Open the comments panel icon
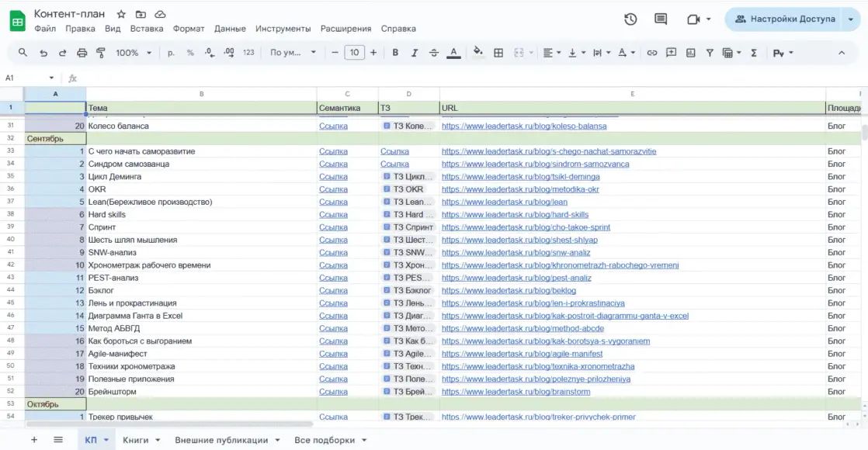Viewport: 868px width, 450px height. [661, 19]
